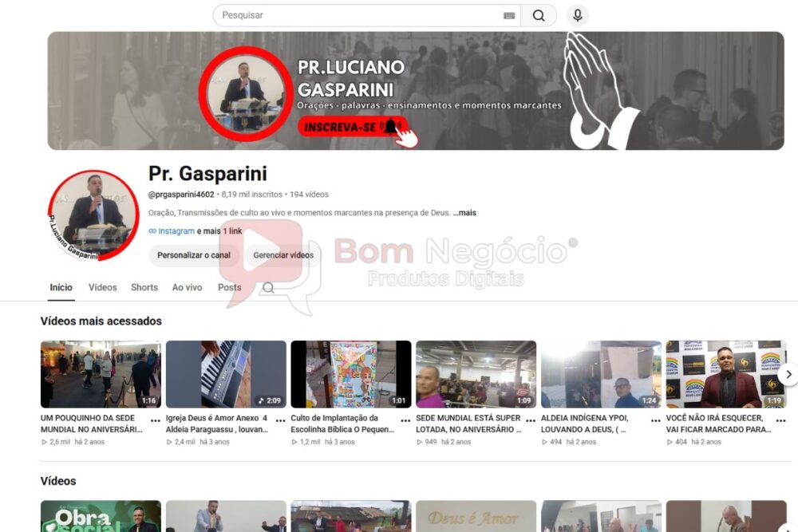The width and height of the screenshot is (798, 532).
Task: Open the 1:01 Escolinha Bíblica thumbnail
Action: [x=351, y=374]
